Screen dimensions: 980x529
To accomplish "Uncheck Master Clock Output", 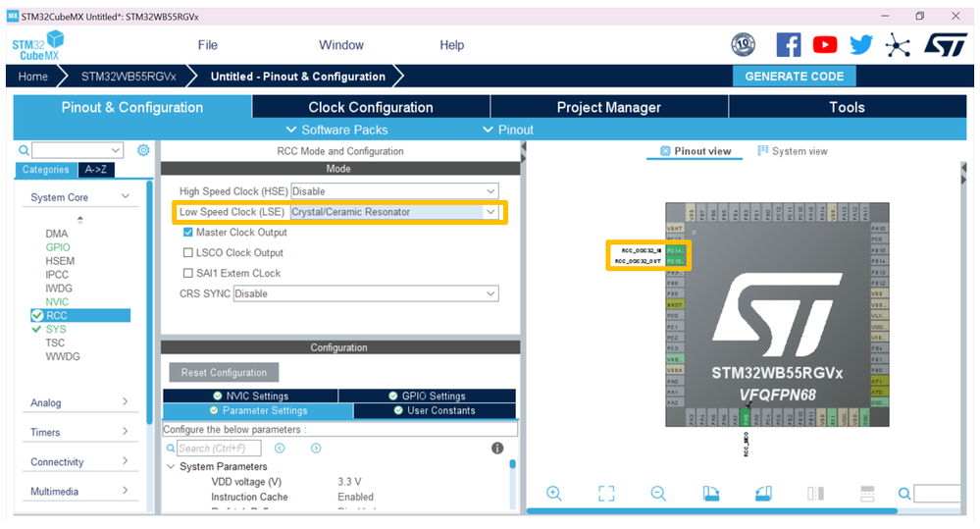I will [187, 232].
